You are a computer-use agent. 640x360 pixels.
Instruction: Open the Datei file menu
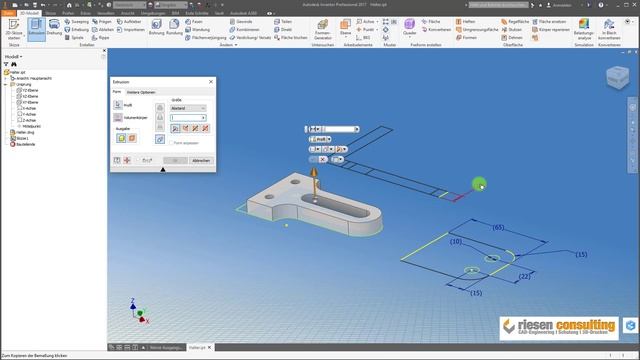(8, 13)
